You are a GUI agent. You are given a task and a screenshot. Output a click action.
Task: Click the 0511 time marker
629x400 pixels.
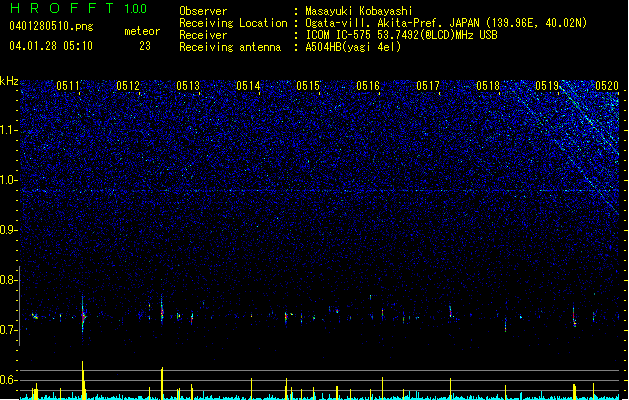point(68,85)
